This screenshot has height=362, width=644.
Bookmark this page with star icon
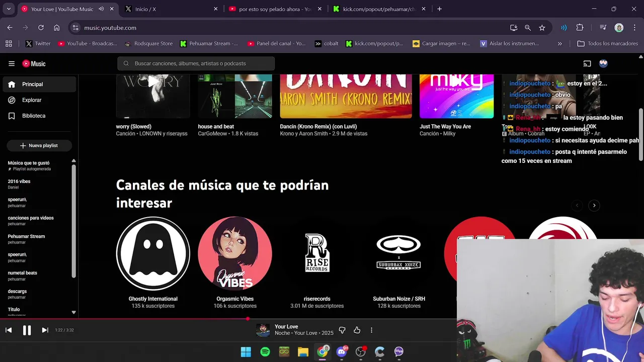(542, 28)
